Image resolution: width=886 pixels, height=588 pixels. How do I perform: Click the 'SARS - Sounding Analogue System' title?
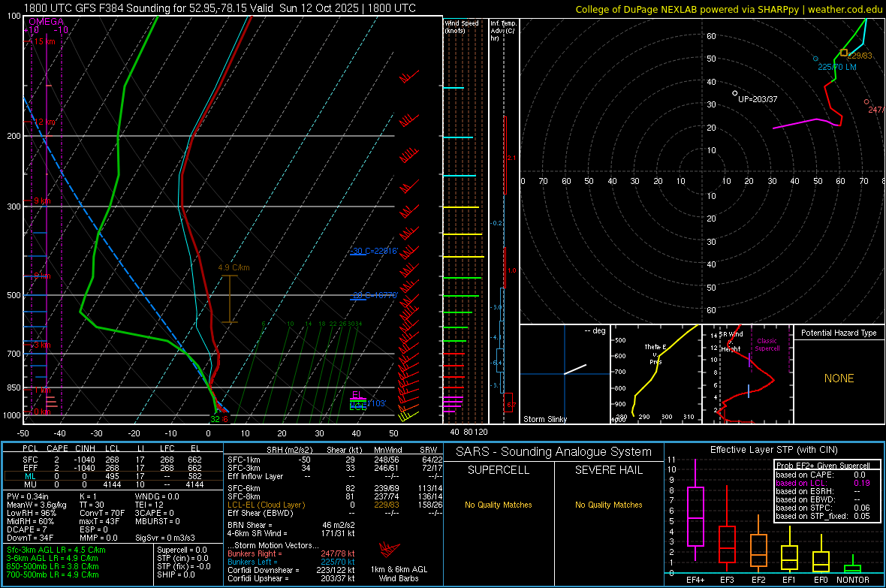point(553,452)
